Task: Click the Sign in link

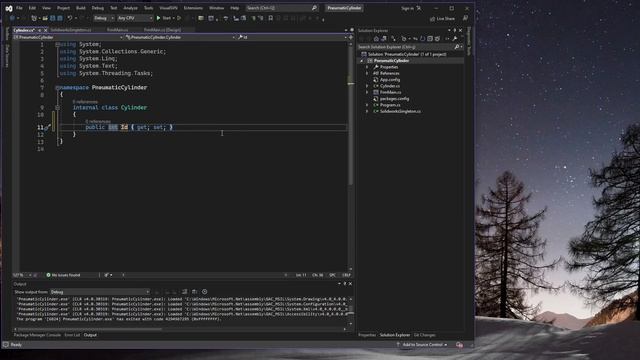Action: (407, 8)
